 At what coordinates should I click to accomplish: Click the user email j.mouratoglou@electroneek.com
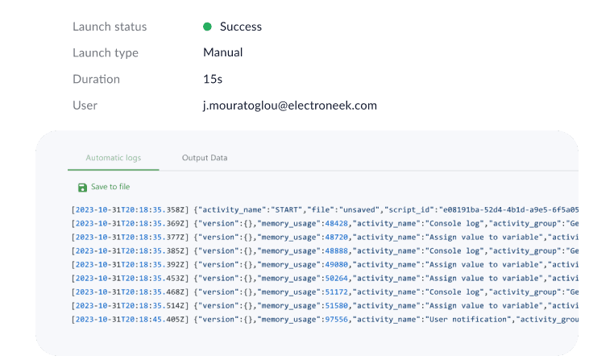[289, 105]
